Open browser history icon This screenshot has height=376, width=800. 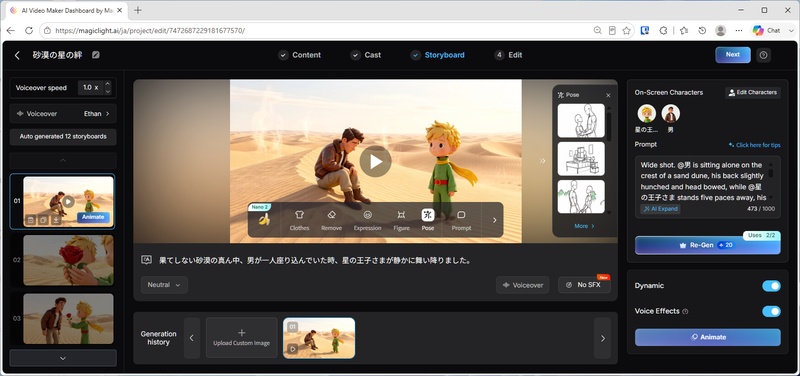coord(702,31)
